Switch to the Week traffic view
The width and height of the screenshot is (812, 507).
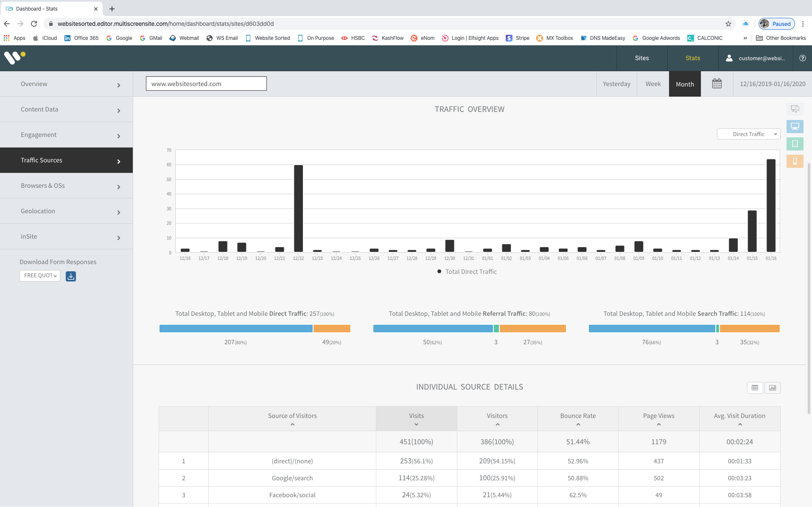[652, 84]
